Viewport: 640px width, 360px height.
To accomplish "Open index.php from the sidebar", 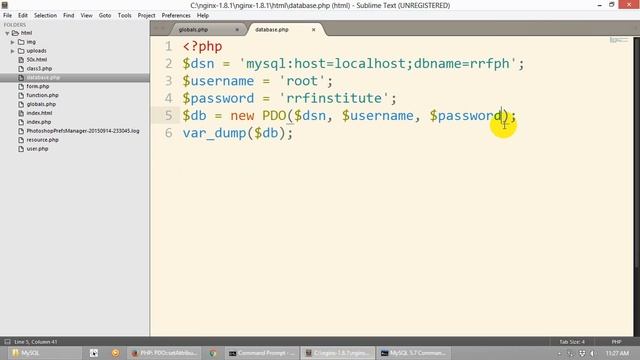I will click(39, 122).
